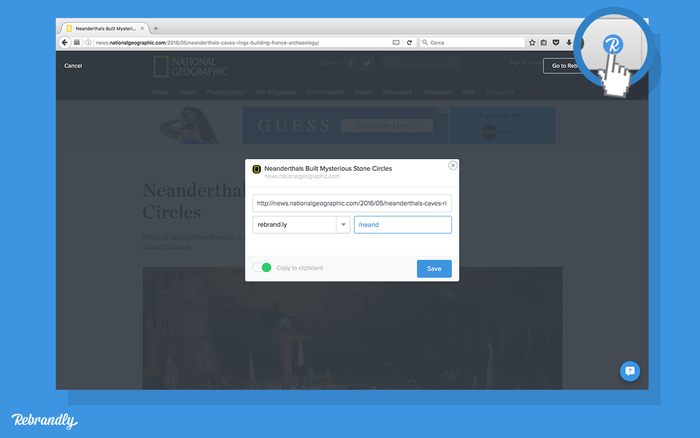Click the Subscribe link in navigation

(x=500, y=92)
